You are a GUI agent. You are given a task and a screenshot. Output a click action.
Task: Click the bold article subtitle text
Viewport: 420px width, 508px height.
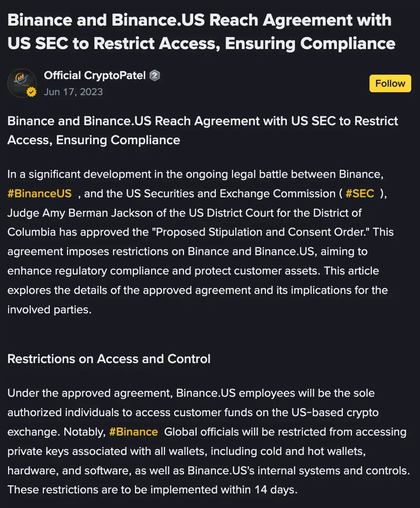point(202,130)
